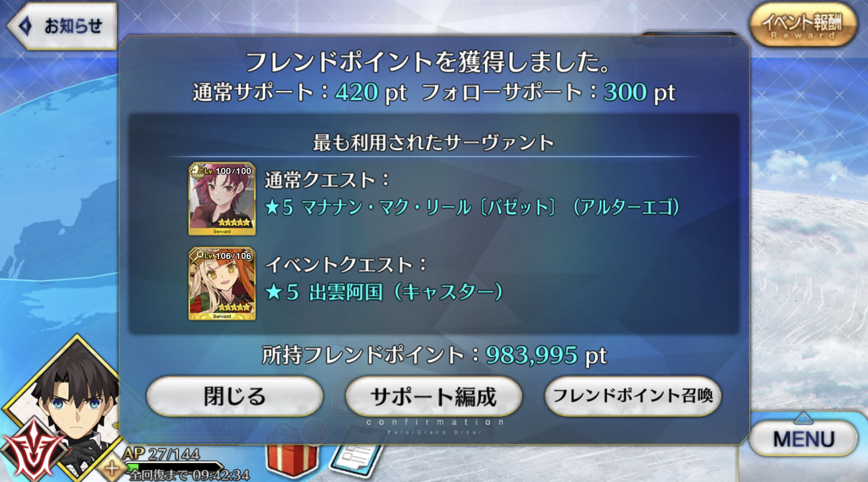Tap the gold plus AP recovery icon

112,469
